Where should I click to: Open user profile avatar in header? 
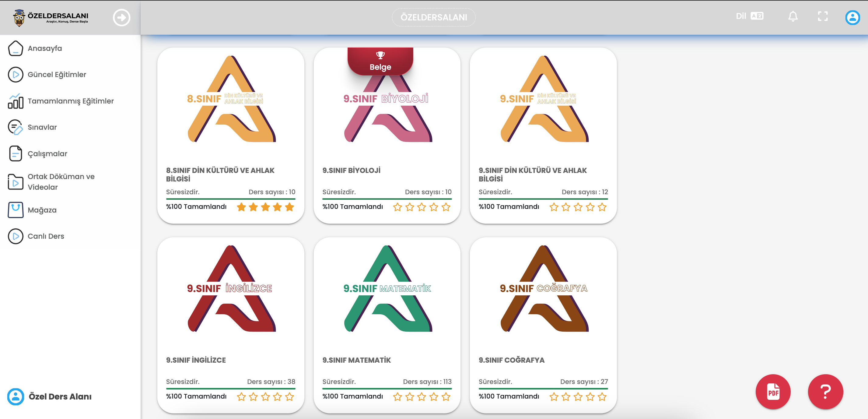pos(852,18)
